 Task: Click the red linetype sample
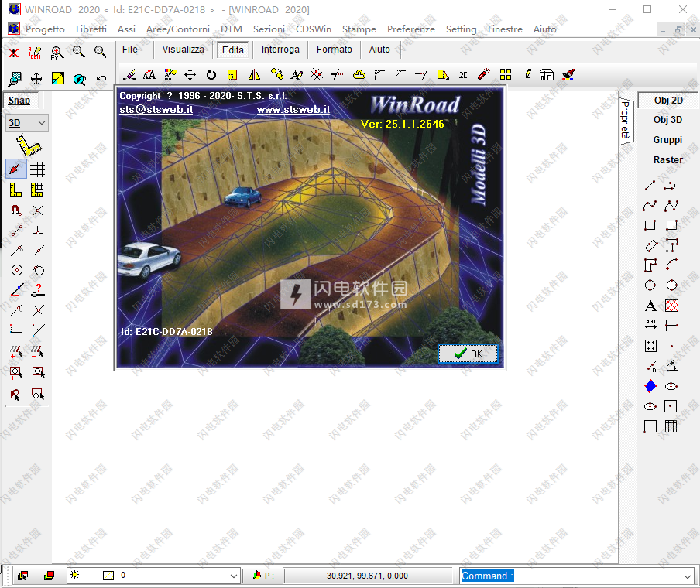coord(91,576)
